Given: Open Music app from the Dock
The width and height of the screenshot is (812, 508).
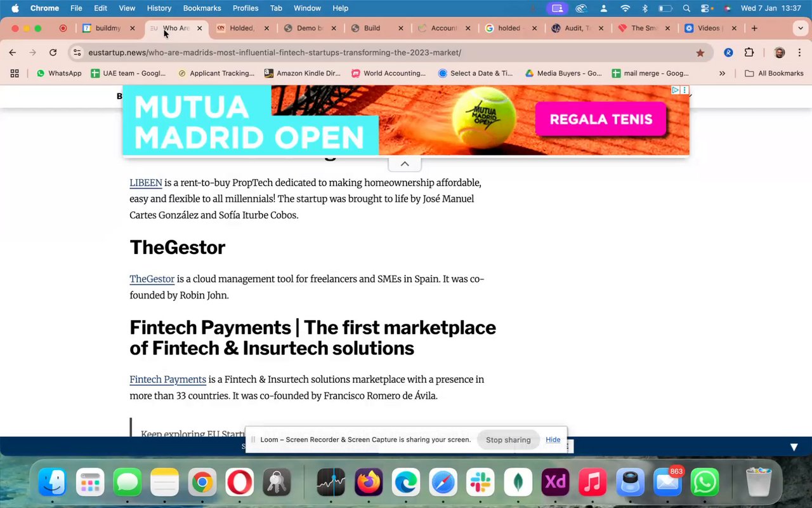Looking at the screenshot, I should pos(593,483).
